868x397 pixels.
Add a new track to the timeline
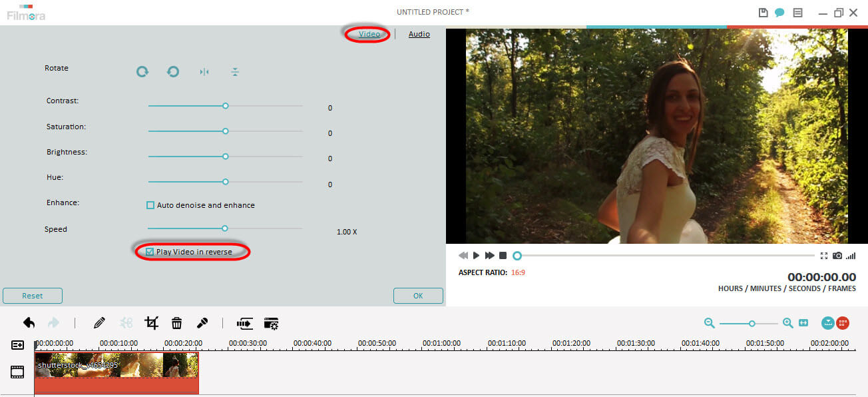(x=18, y=345)
